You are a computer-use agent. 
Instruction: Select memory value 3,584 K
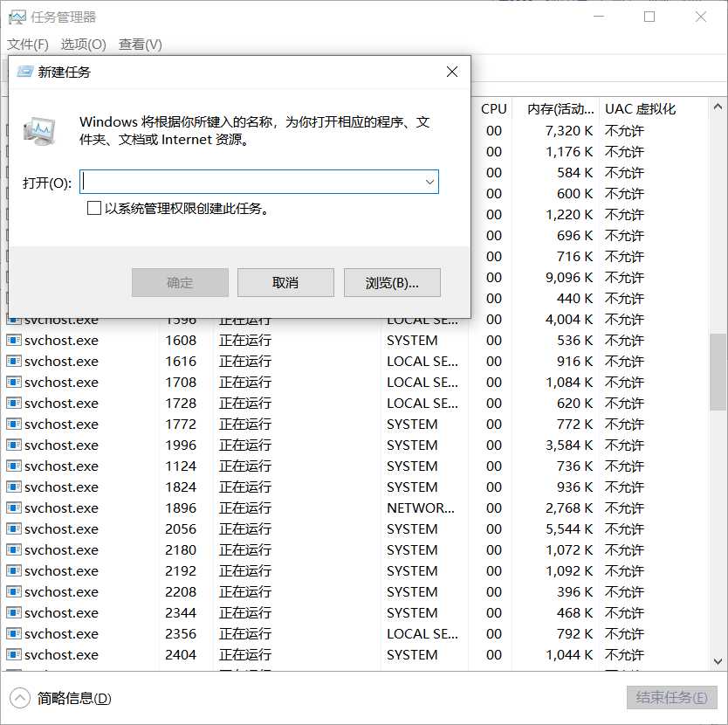tap(569, 445)
